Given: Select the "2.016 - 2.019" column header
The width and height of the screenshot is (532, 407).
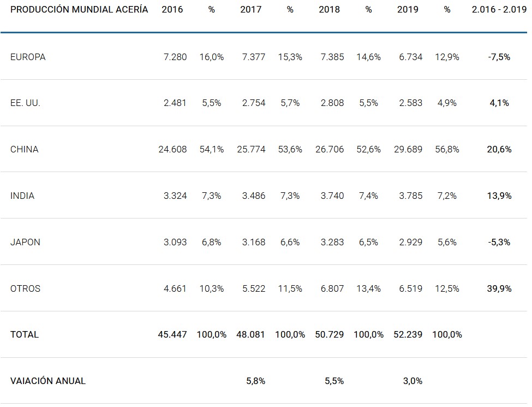Looking at the screenshot, I should [x=499, y=10].
